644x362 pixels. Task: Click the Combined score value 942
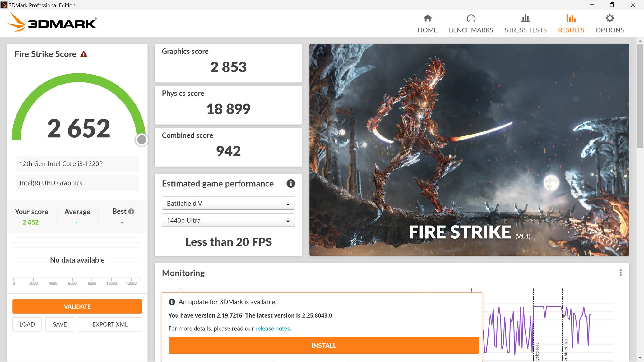click(x=228, y=151)
